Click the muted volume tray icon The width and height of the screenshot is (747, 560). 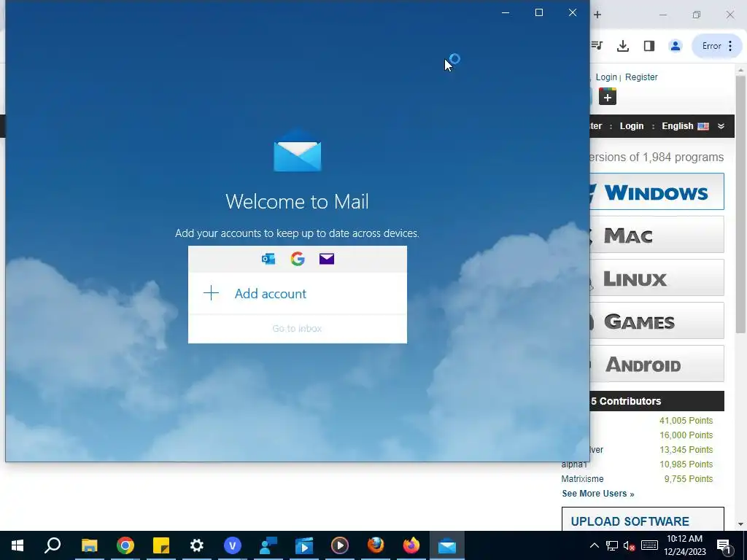(629, 545)
